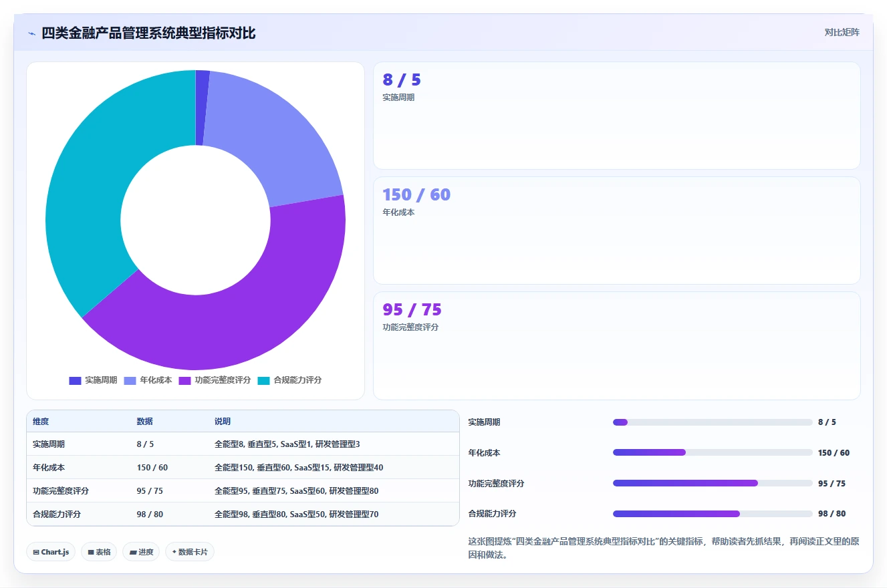Select the 进度 tag chip

tap(141, 552)
